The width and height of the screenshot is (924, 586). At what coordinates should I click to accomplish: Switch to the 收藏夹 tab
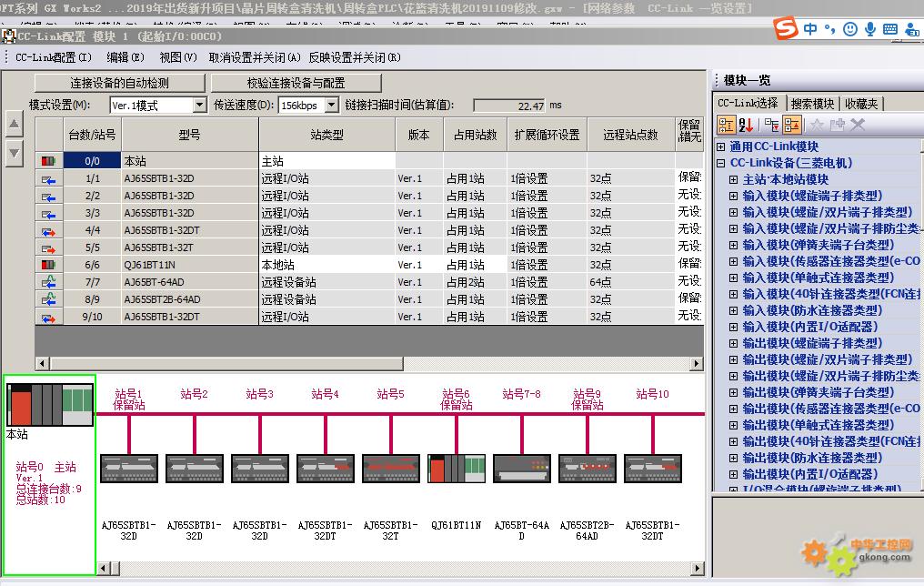(x=861, y=104)
